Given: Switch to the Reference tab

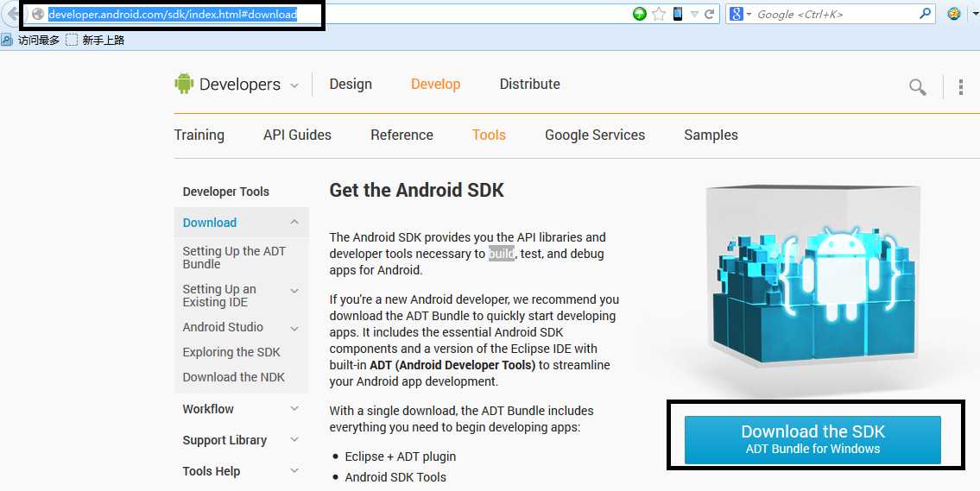Looking at the screenshot, I should tap(401, 135).
